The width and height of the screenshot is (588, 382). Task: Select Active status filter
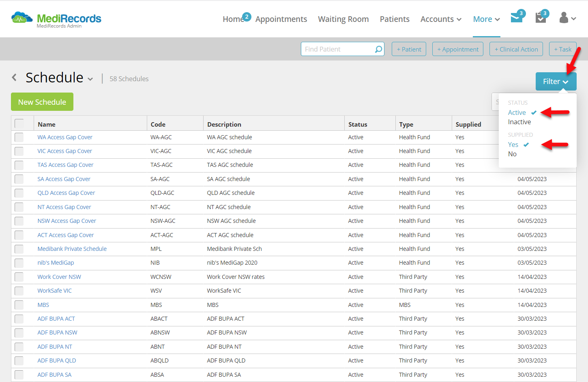tap(517, 112)
